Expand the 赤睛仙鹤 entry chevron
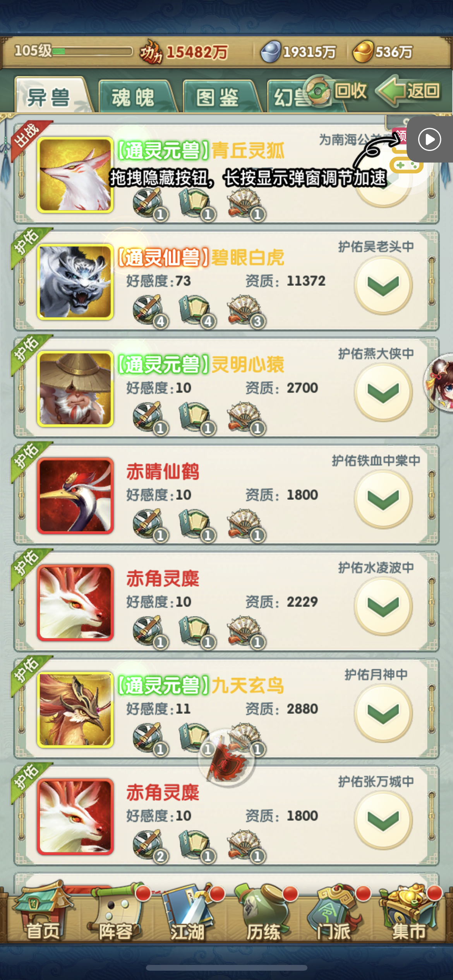The image size is (453, 980). pyautogui.click(x=383, y=499)
